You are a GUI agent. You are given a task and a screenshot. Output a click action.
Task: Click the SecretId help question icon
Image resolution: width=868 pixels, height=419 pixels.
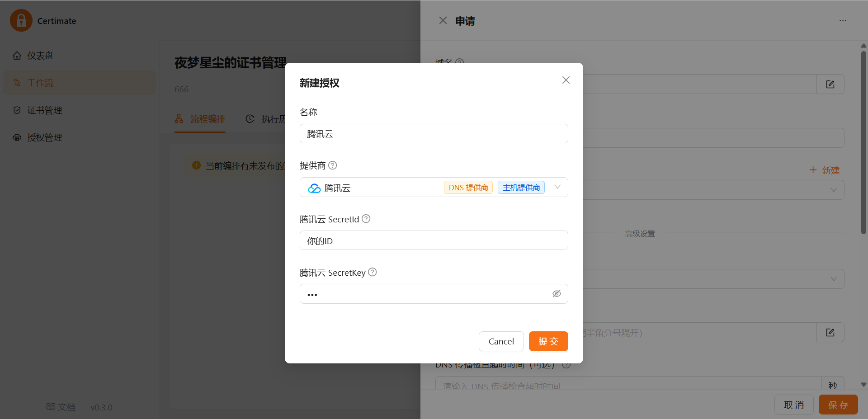(366, 219)
